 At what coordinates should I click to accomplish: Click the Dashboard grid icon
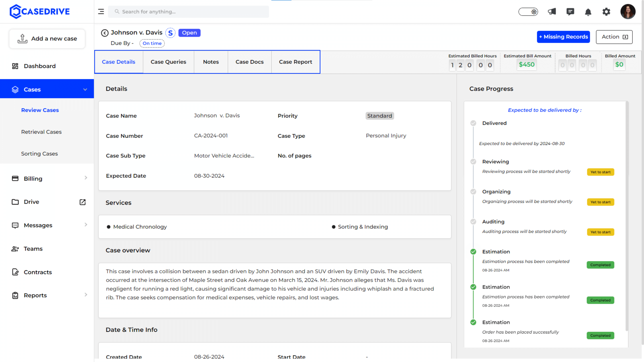pos(15,66)
